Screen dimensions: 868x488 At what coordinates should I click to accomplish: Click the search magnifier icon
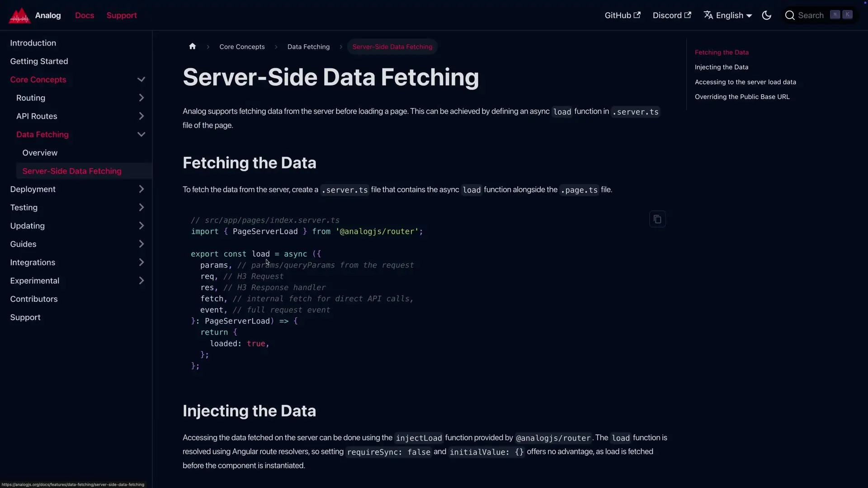(x=790, y=15)
